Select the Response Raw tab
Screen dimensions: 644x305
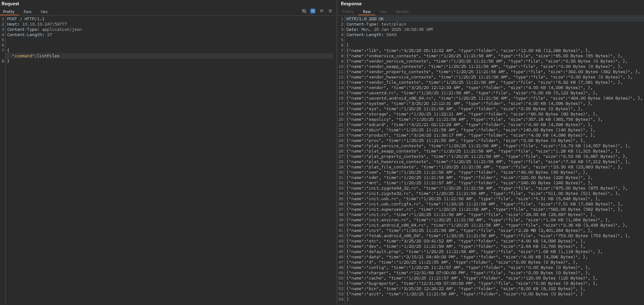tap(367, 12)
